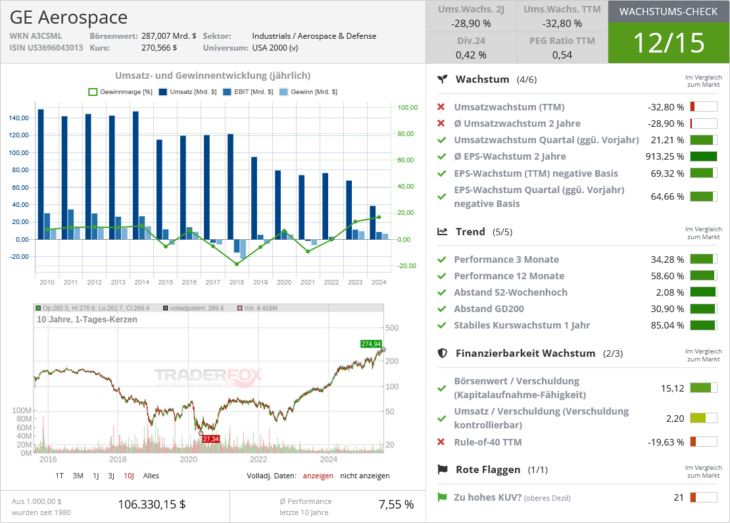730x523 pixels.
Task: Open the Abstand GD200 metric
Action: (489, 309)
